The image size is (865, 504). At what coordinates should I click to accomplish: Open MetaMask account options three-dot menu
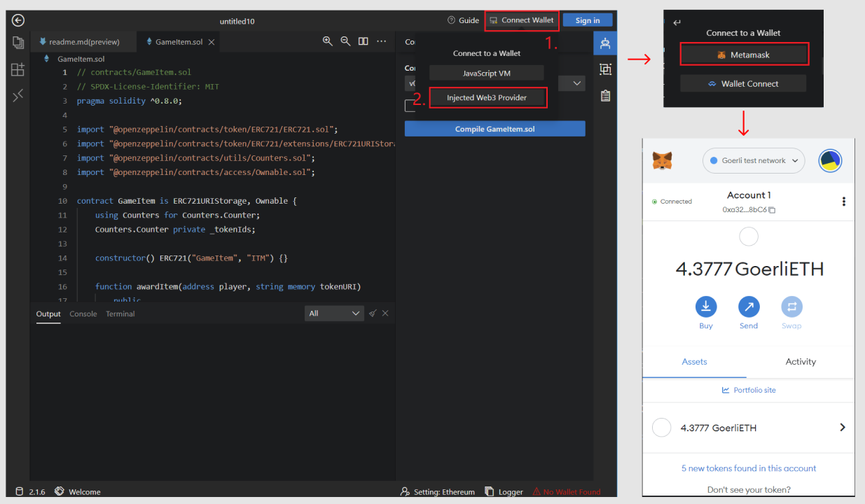click(843, 202)
